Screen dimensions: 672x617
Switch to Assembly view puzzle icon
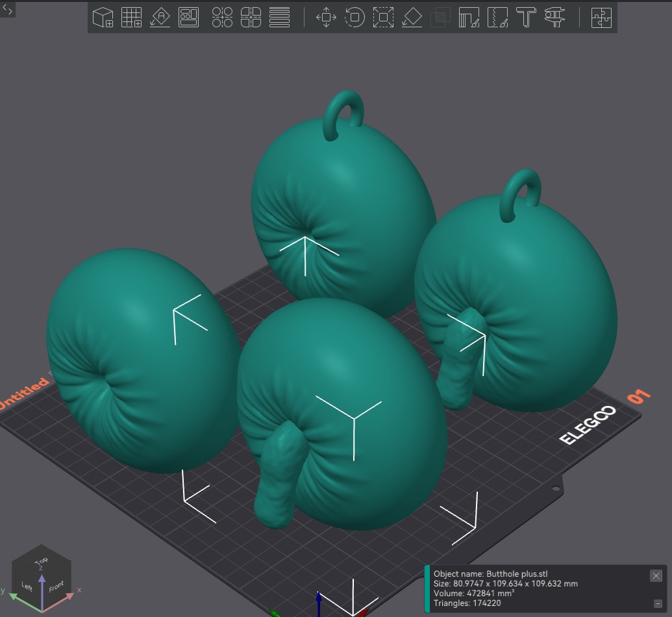click(601, 18)
